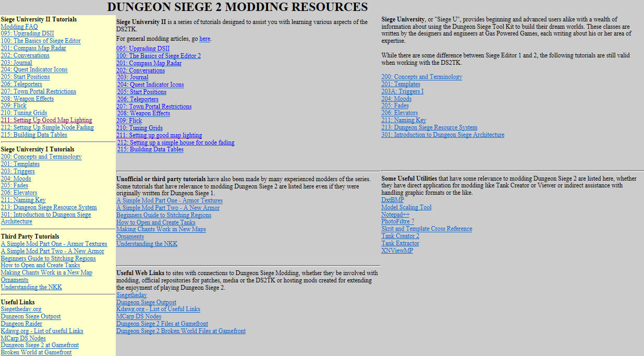Open "211: Naming Key" in the sidebar
This screenshot has width=644, height=356.
(x=23, y=200)
